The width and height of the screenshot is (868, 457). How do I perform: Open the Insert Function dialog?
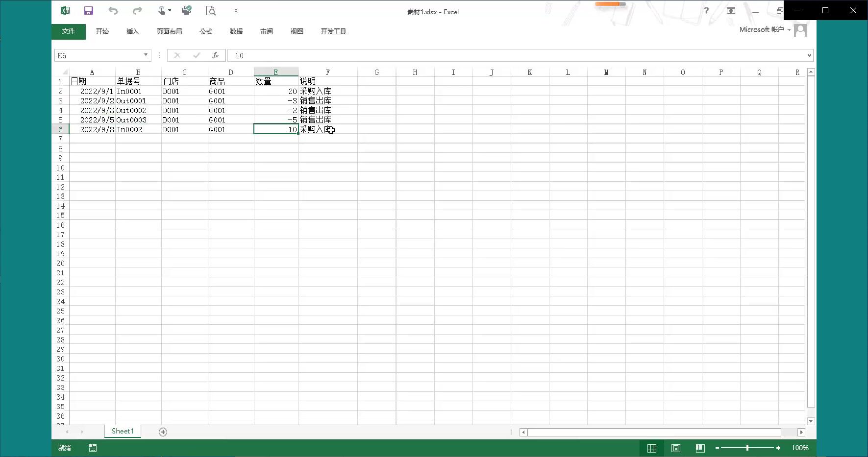[215, 55]
